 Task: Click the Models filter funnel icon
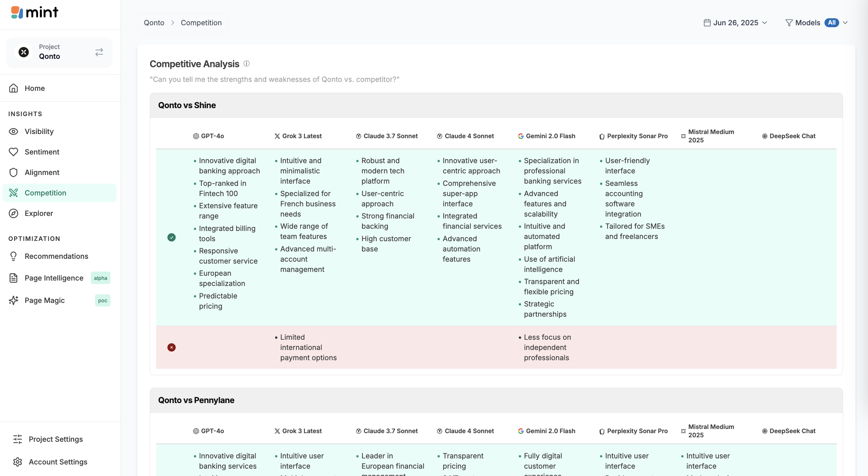pyautogui.click(x=789, y=23)
